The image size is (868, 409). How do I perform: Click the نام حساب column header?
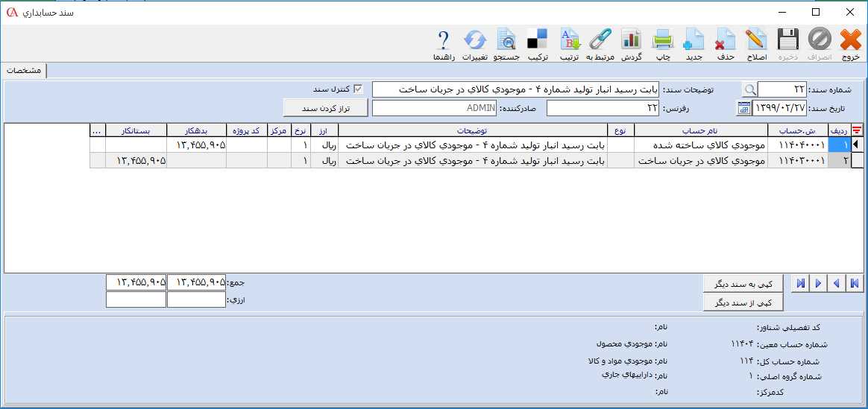click(701, 130)
